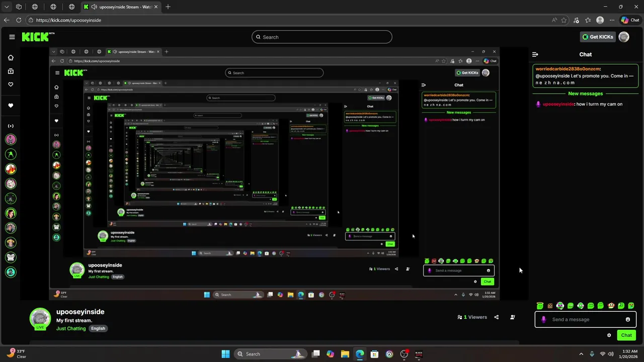
Task: Click the upooseyinside streamer avatar
Action: (40, 319)
